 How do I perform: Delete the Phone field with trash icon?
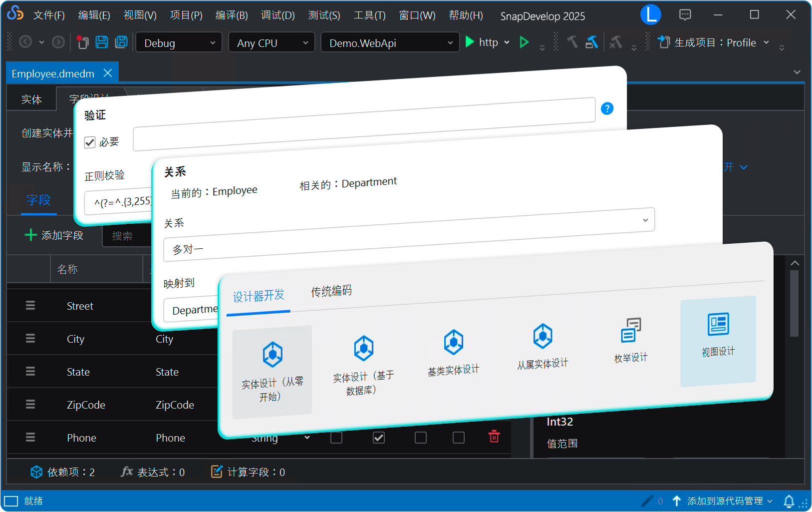point(494,437)
